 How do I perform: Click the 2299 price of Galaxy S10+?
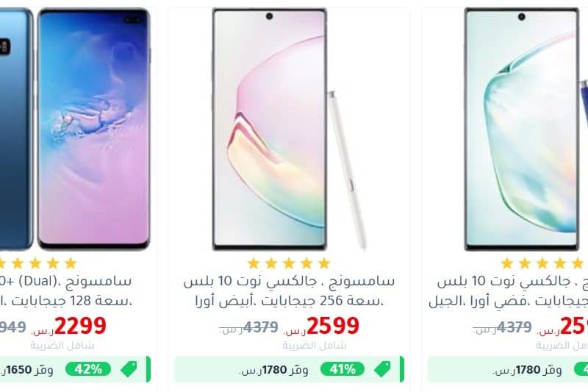(x=80, y=326)
